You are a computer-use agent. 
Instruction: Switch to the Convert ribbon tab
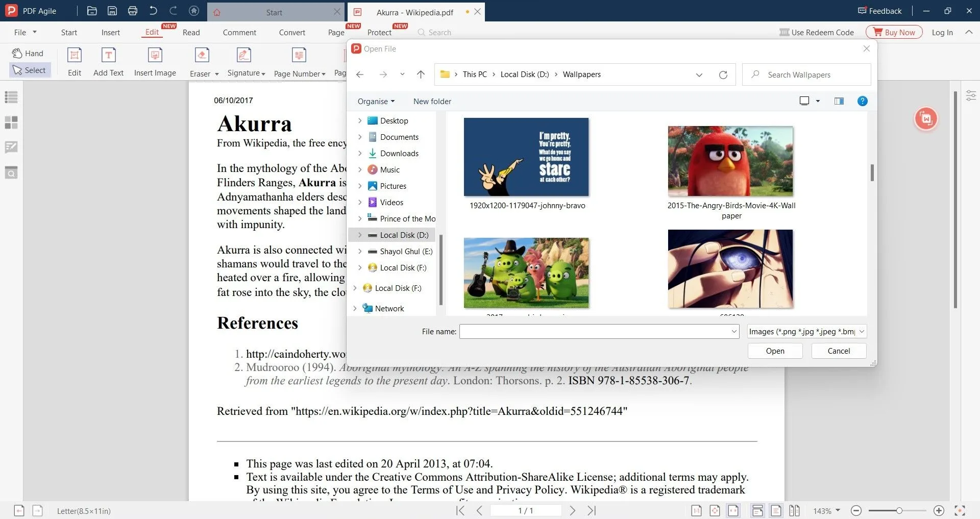point(291,32)
